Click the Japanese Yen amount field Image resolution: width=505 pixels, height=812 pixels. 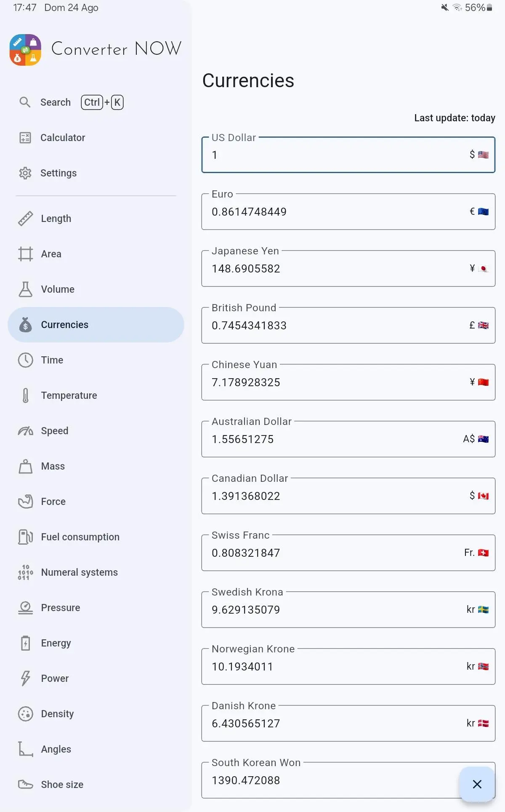(348, 268)
